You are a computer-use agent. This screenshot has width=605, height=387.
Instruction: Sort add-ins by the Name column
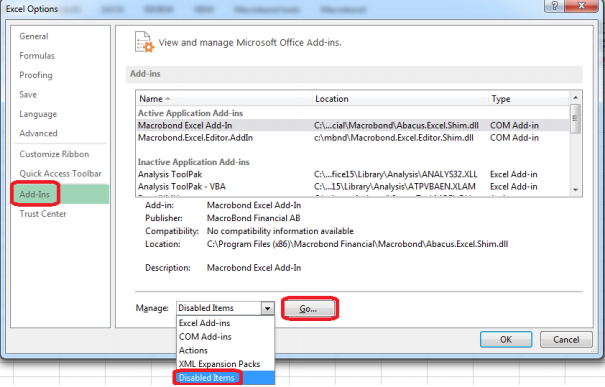click(x=224, y=99)
